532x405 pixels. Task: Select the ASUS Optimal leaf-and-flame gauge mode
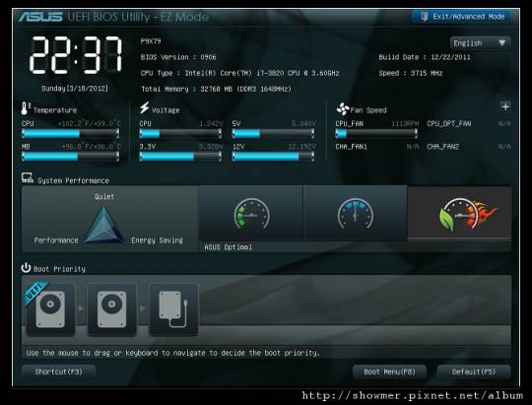coord(460,213)
